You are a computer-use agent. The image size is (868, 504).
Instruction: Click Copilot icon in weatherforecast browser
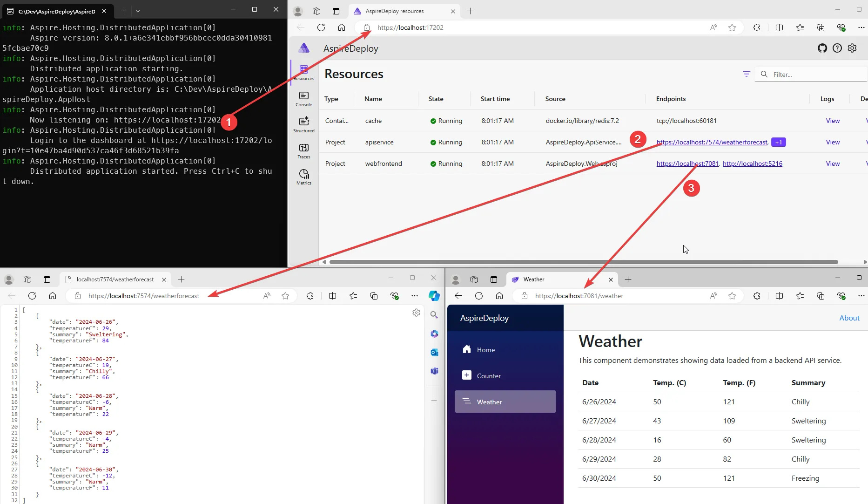pyautogui.click(x=434, y=296)
